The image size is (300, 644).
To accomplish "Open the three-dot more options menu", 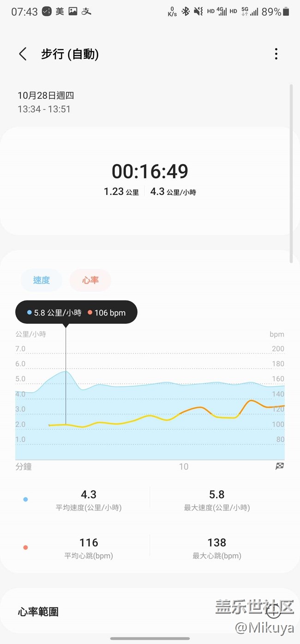I will point(276,54).
